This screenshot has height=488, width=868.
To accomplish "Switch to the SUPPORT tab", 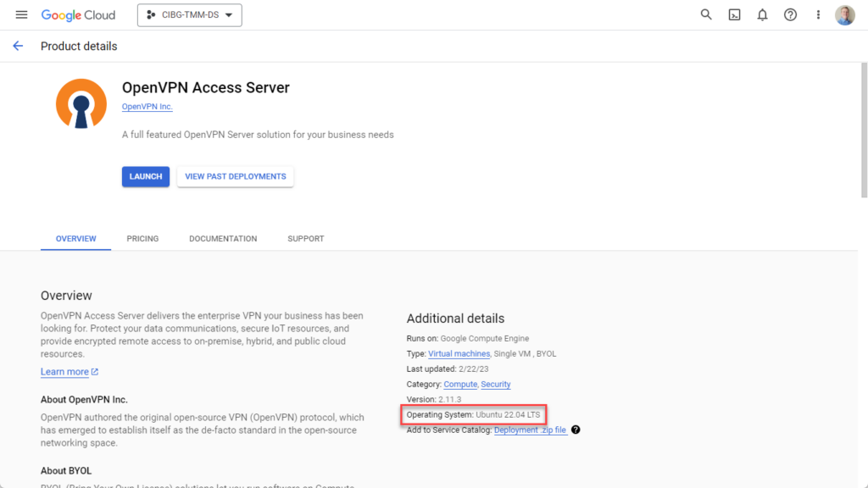I will (x=305, y=238).
